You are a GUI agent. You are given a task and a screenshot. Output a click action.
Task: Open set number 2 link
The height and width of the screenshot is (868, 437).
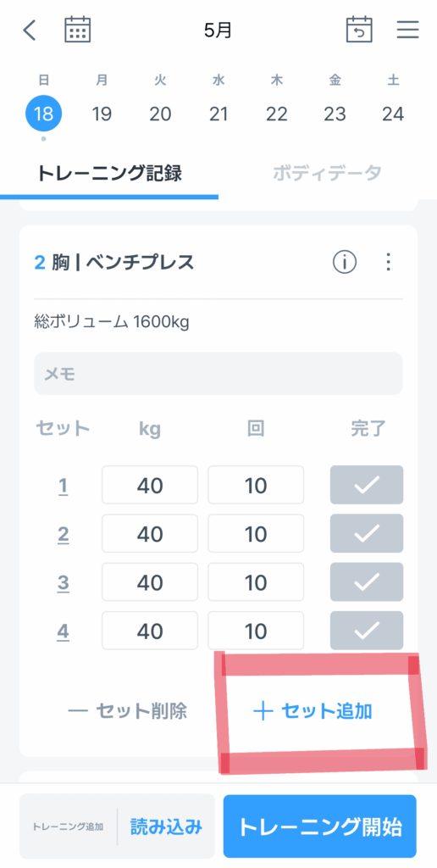coord(63,534)
